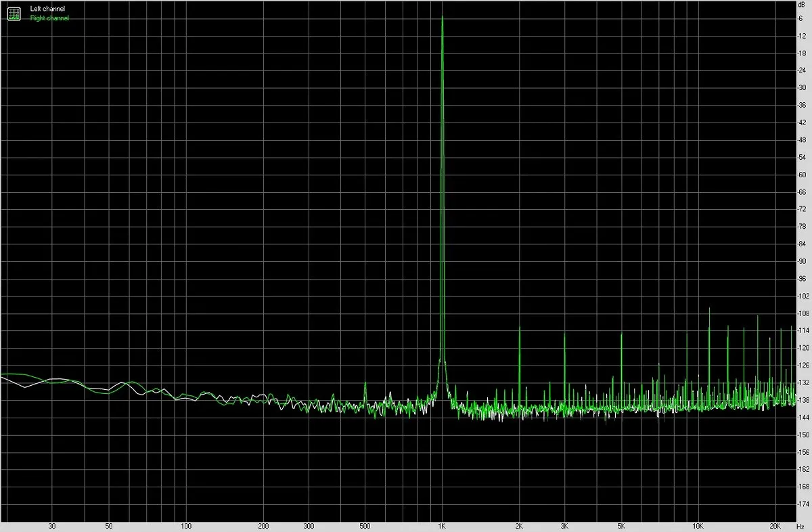
Task: Click the graph legend icon beside the channel names
Action: coord(14,13)
